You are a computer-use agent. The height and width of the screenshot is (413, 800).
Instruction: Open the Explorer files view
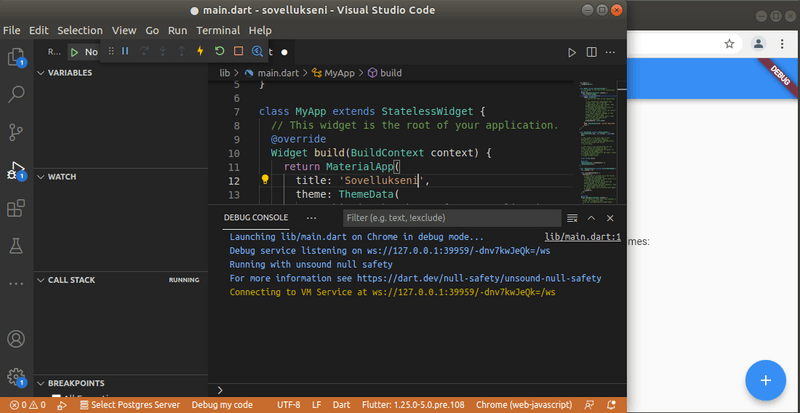16,57
